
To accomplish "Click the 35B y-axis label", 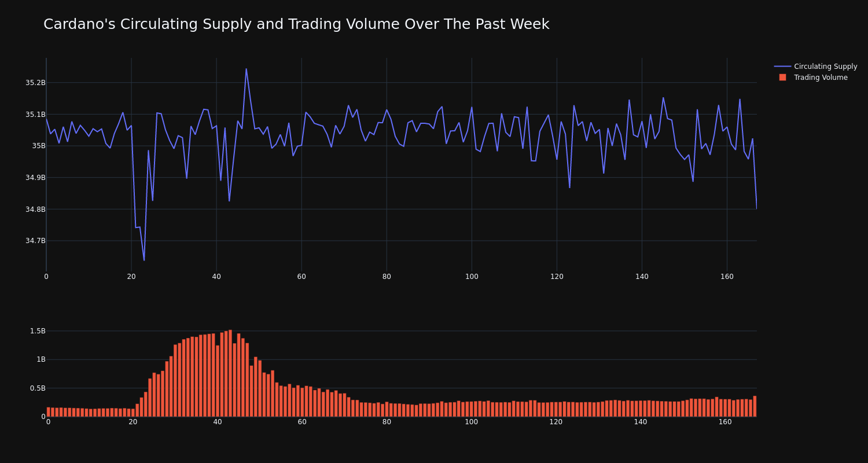I will (39, 146).
